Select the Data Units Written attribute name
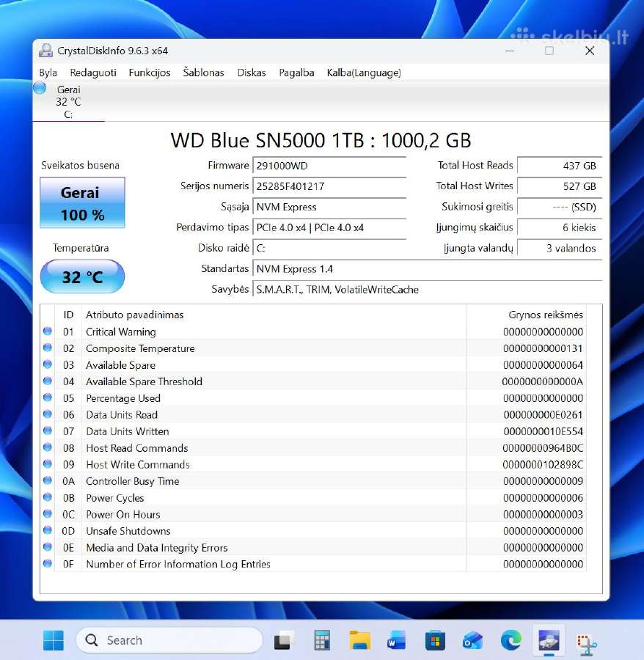The image size is (644, 660). pos(128,431)
